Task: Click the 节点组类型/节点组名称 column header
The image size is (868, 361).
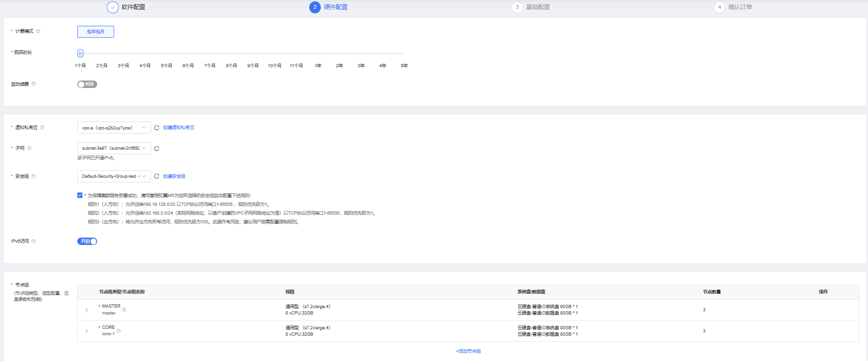Action: (x=122, y=292)
